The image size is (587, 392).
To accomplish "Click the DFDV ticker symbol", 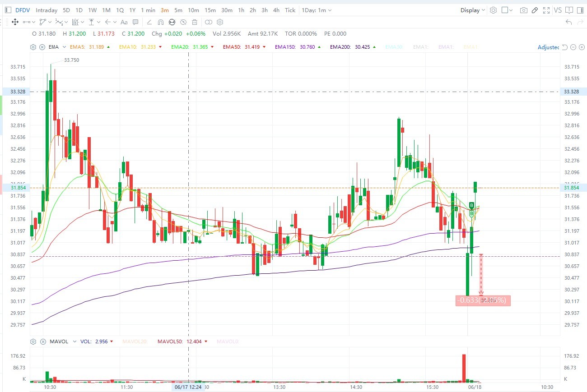I will coord(23,10).
